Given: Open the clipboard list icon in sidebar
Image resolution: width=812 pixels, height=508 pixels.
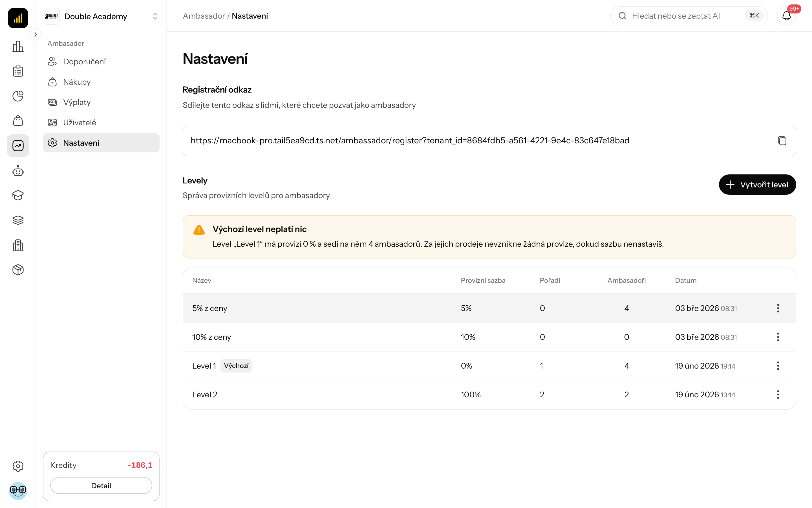Looking at the screenshot, I should click(18, 71).
